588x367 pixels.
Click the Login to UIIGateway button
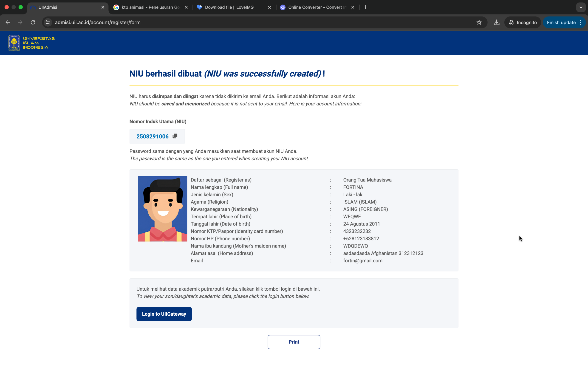pyautogui.click(x=164, y=314)
